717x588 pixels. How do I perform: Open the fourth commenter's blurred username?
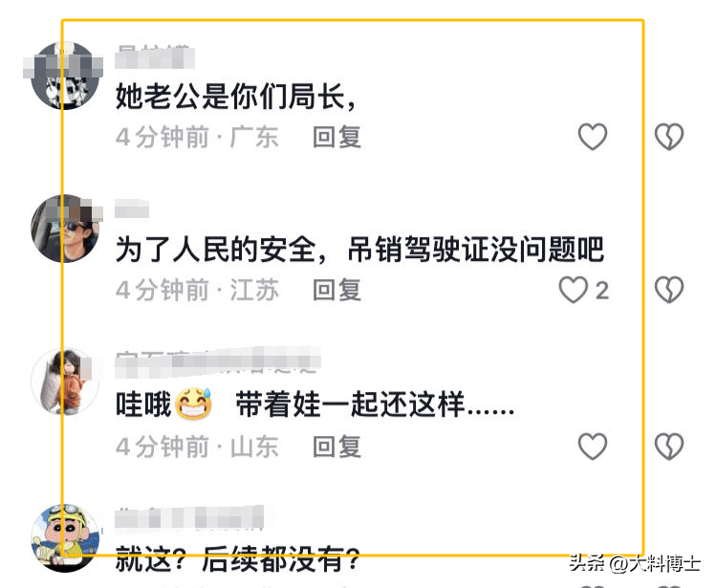[189, 518]
